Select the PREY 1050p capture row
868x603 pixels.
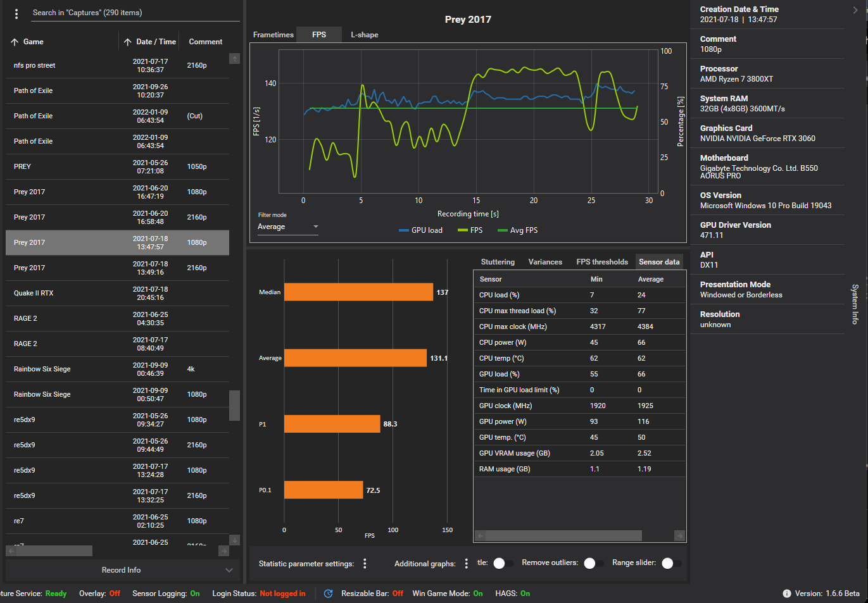point(117,167)
